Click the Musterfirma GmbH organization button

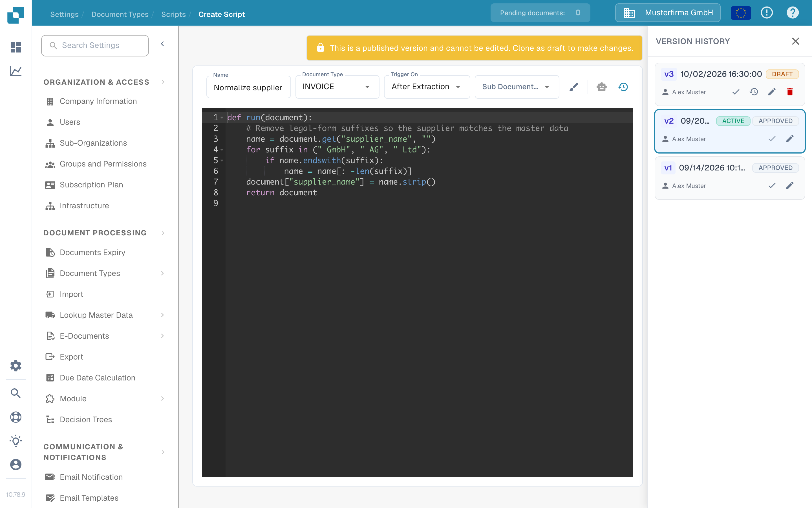click(668, 13)
